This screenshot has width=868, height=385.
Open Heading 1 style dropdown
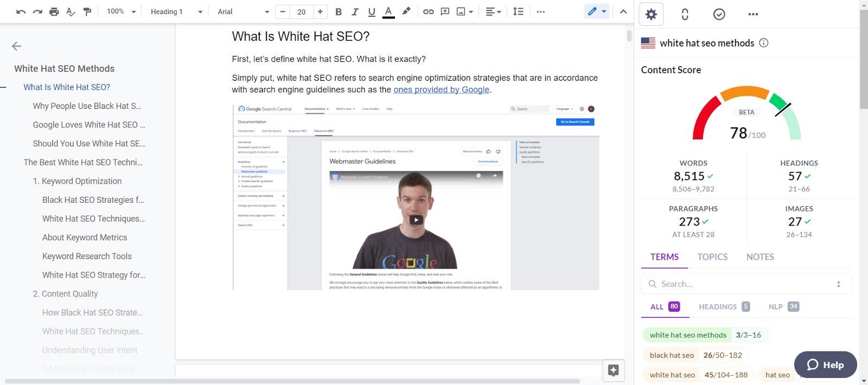[176, 11]
